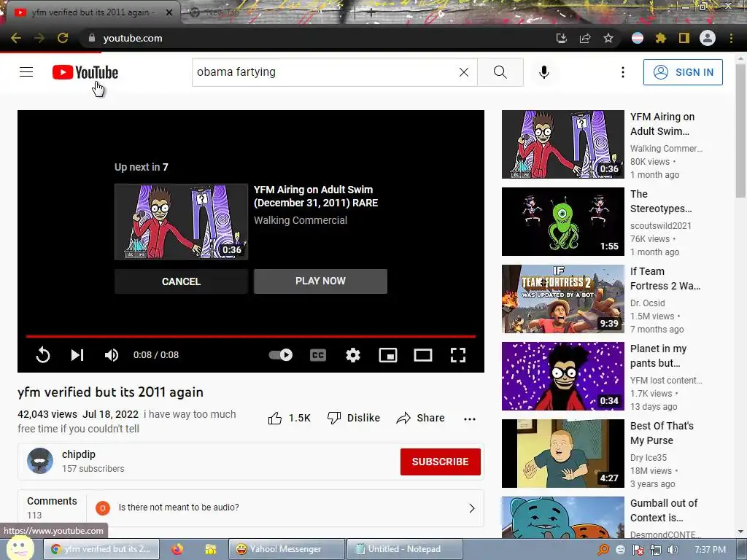The image size is (747, 560).
Task: Go to the YouTube home logo
Action: pos(85,72)
